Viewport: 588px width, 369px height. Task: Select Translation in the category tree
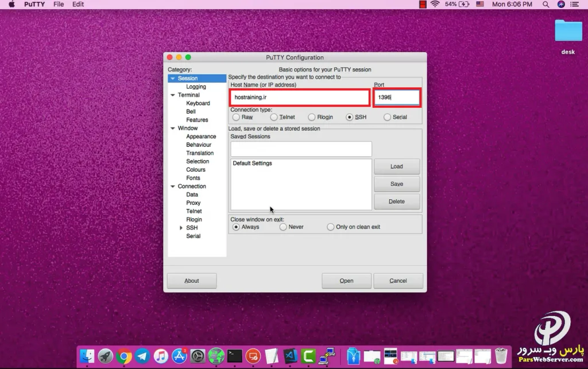(200, 153)
